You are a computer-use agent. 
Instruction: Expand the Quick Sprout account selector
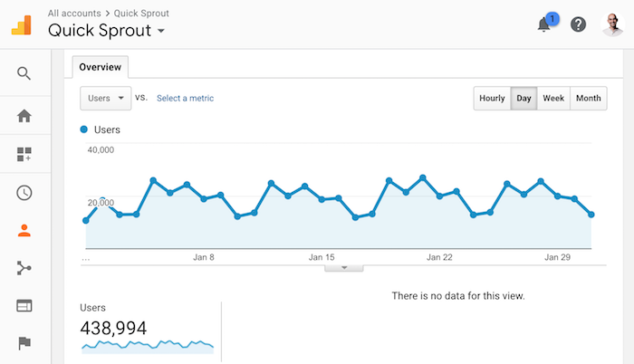(106, 31)
